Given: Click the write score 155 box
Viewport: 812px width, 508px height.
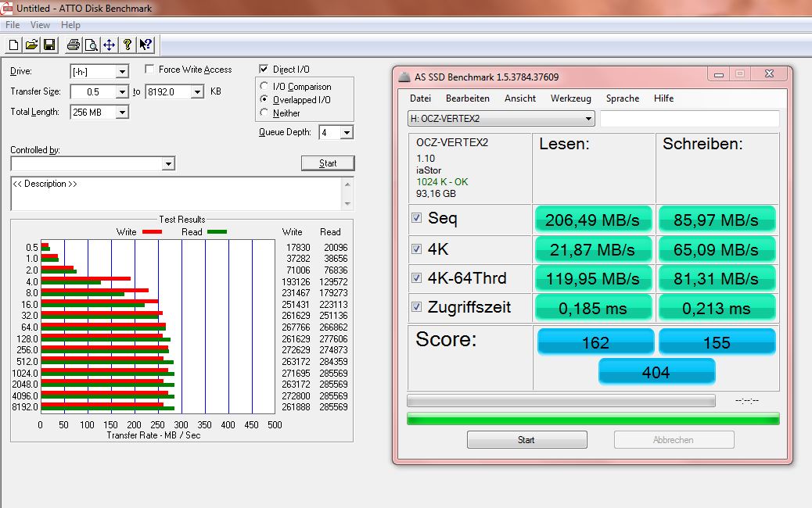Looking at the screenshot, I should (x=717, y=342).
